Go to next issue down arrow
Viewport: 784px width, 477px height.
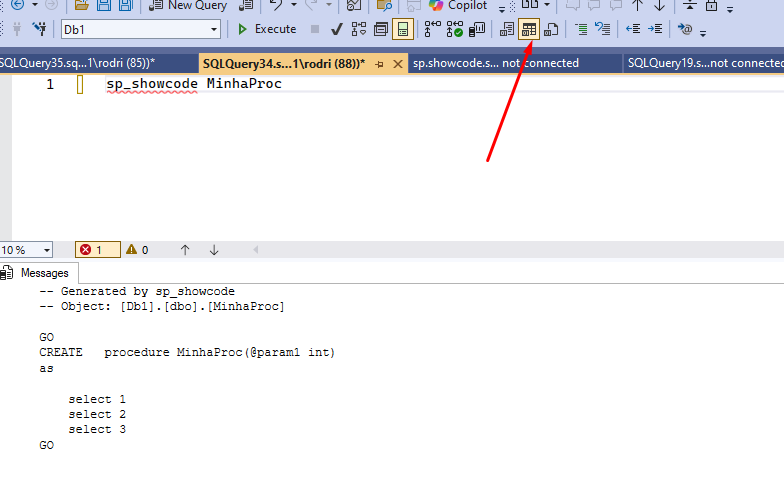214,250
